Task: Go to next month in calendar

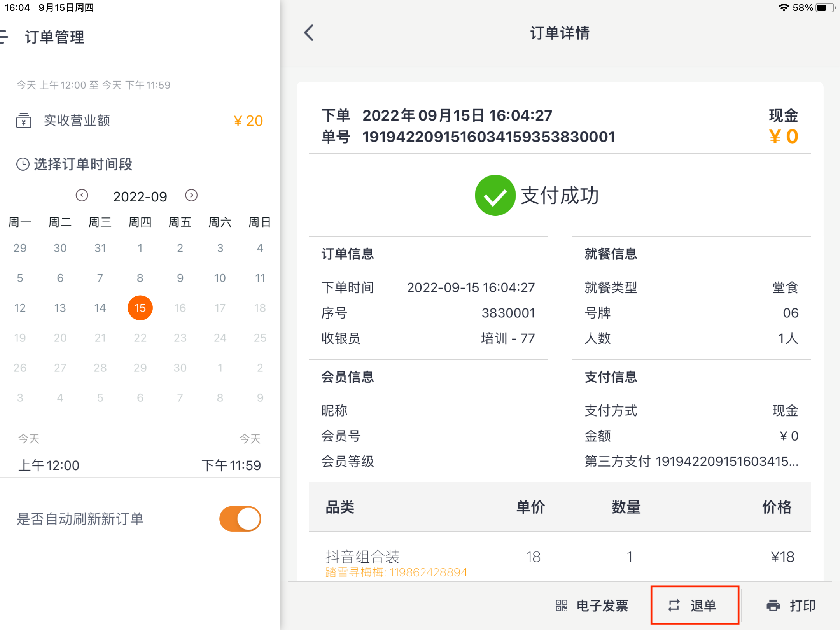Action: click(191, 195)
